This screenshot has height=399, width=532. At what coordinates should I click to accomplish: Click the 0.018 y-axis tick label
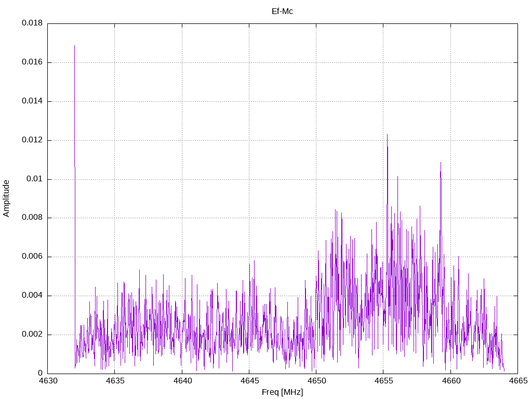click(x=32, y=23)
